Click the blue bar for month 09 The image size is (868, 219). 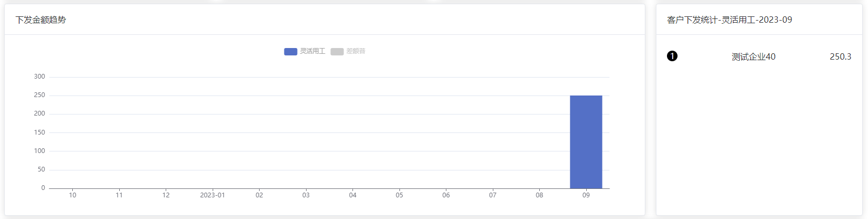pyautogui.click(x=586, y=142)
